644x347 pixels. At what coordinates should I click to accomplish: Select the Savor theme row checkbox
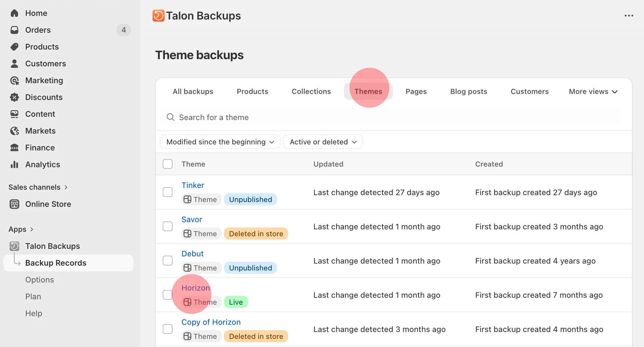[x=168, y=226]
